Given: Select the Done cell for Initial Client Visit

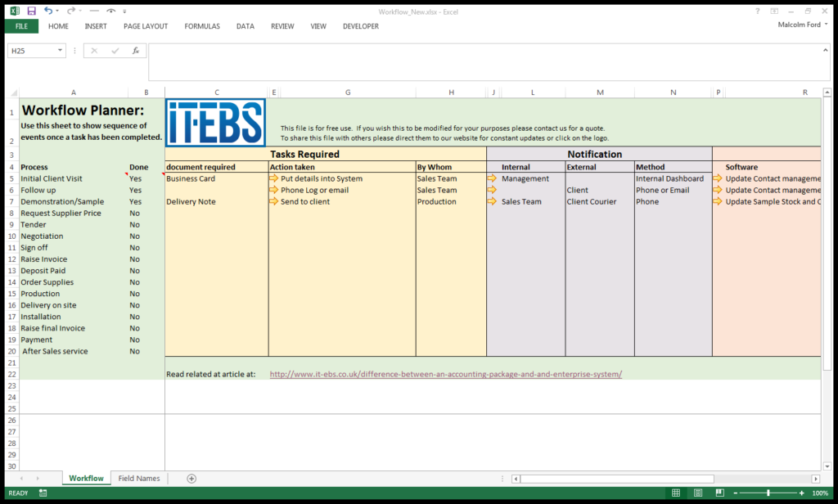Looking at the screenshot, I should (146, 178).
